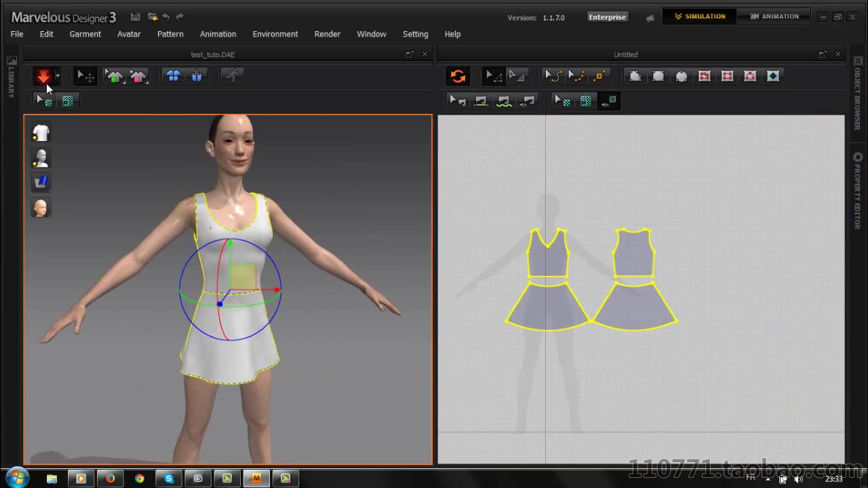Select the Select/Move tool in 3D toolbar
Image resolution: width=868 pixels, height=488 pixels.
(x=85, y=76)
